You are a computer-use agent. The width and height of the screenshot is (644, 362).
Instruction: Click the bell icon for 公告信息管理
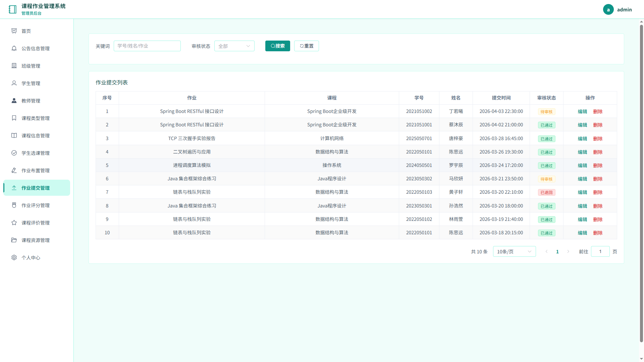pos(14,48)
